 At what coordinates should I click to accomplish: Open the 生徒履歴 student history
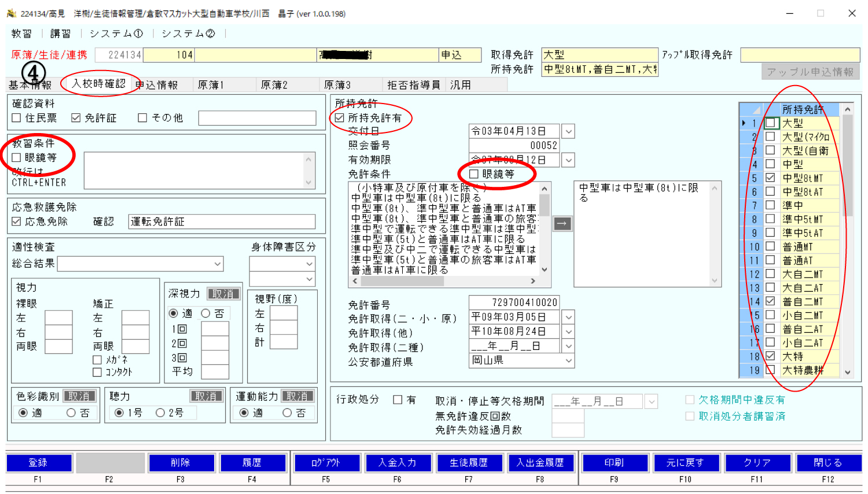point(469,463)
